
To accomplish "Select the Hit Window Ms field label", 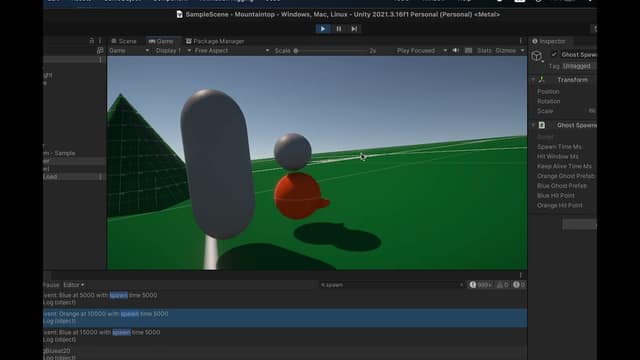I will pos(558,157).
